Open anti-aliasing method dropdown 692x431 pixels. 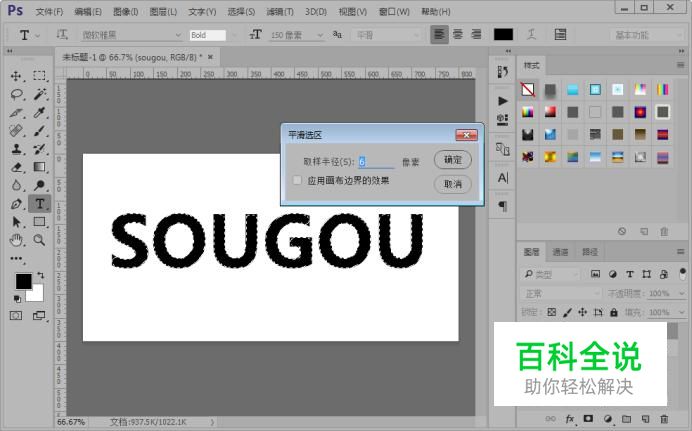point(416,35)
